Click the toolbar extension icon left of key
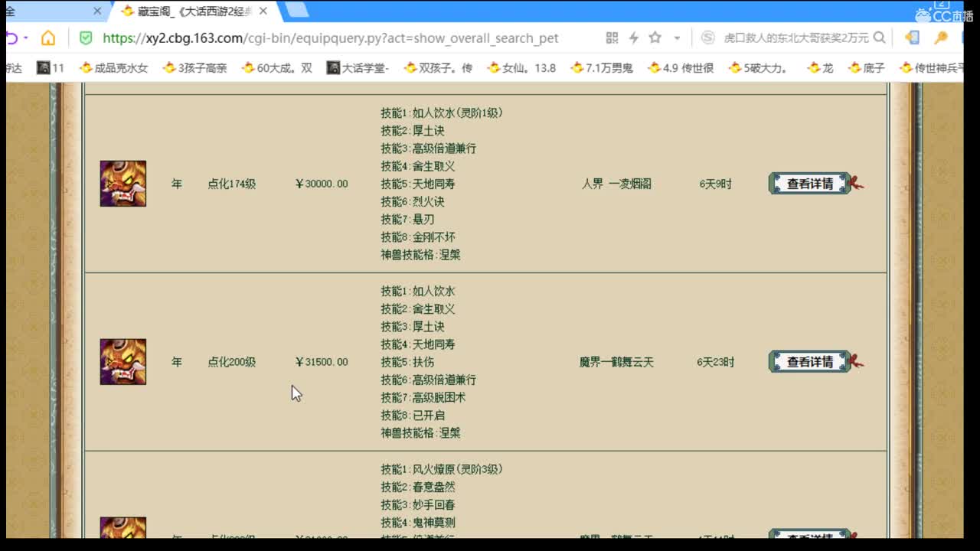 pyautogui.click(x=912, y=37)
